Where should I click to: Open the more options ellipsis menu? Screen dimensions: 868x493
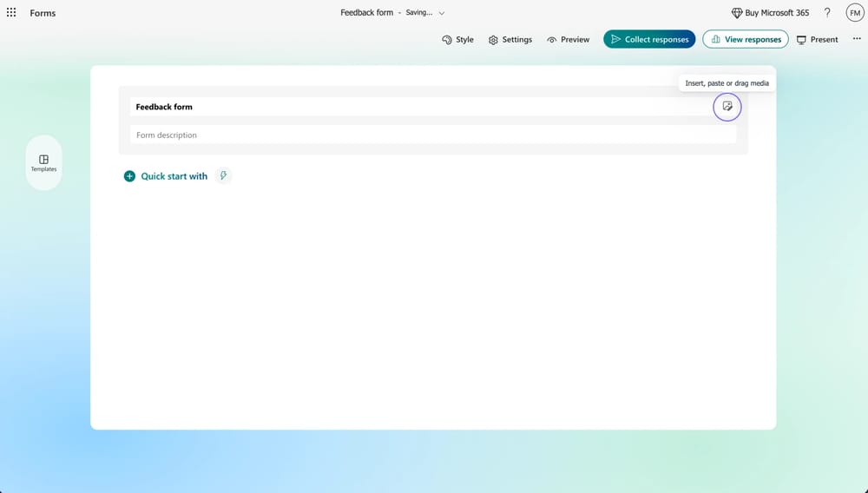point(857,39)
